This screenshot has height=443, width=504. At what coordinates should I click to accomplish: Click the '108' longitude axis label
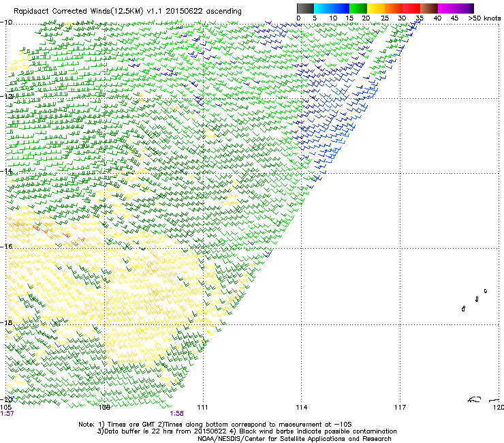click(104, 408)
